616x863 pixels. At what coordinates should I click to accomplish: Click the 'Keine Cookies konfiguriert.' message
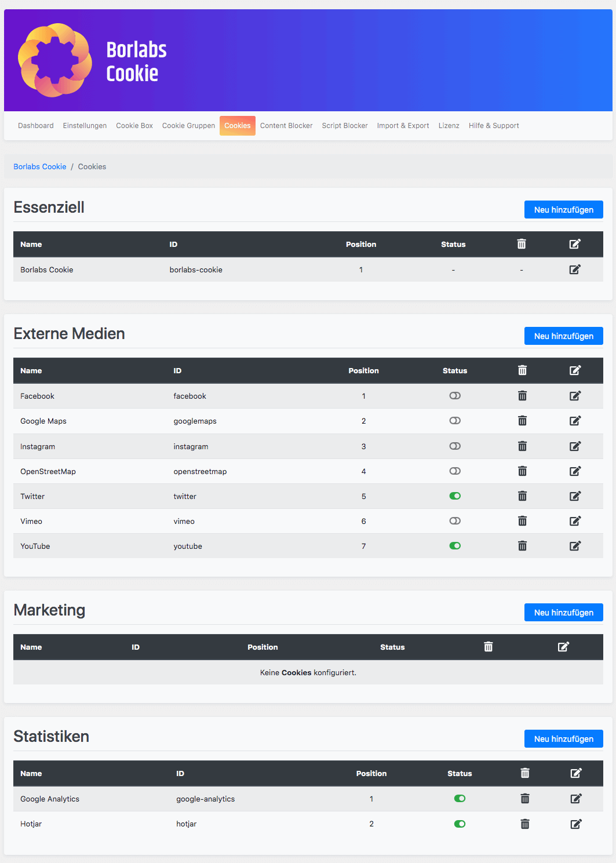(308, 673)
